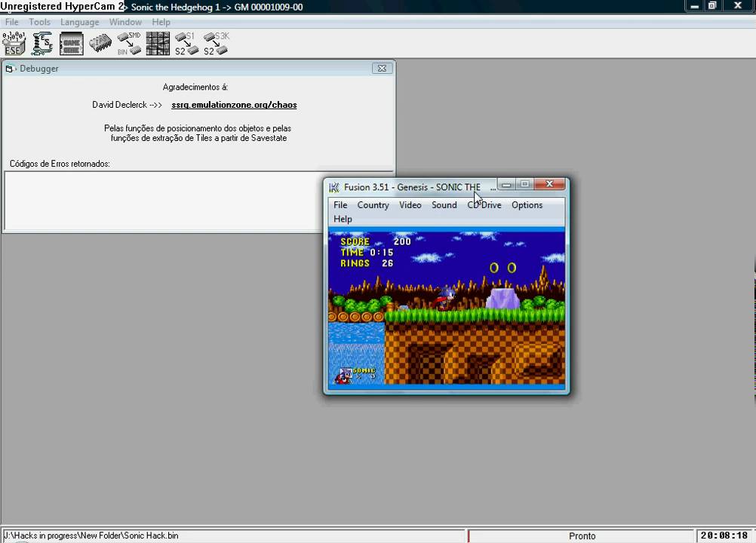Click the Fusion emulator title bar icon
The width and height of the screenshot is (756, 543).
click(333, 187)
